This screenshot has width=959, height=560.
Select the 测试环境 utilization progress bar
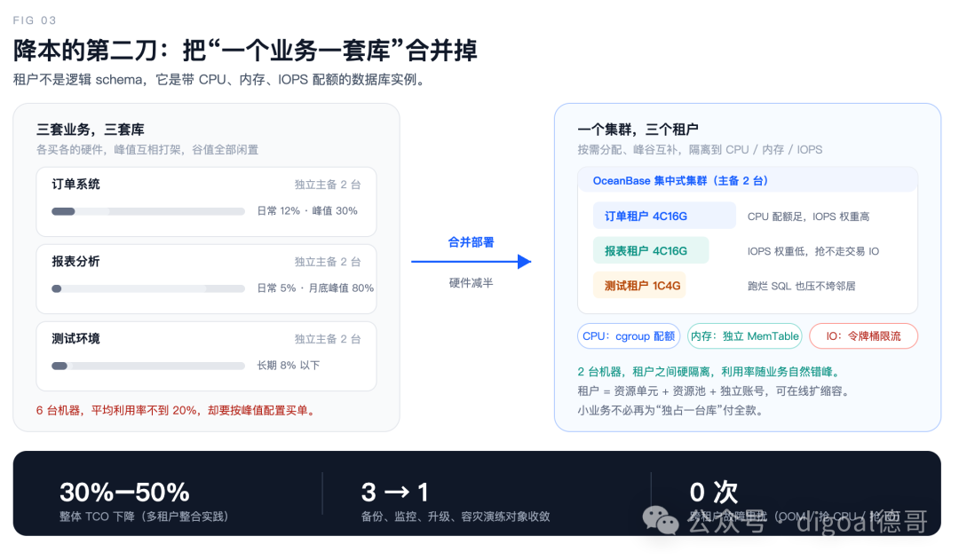148,366
